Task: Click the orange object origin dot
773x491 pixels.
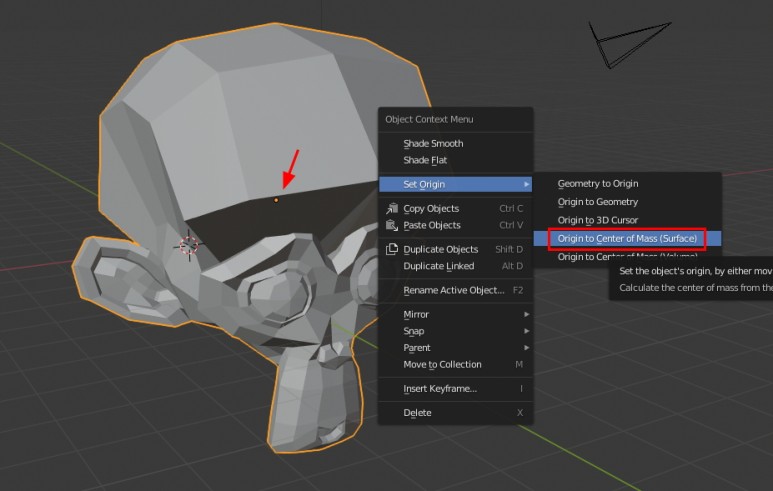Action: (x=276, y=200)
